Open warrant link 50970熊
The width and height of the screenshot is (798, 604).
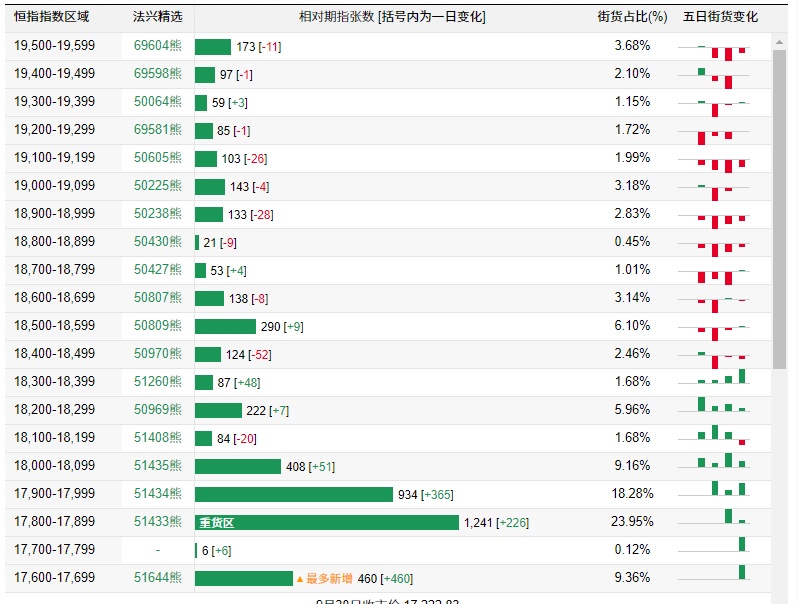click(158, 354)
